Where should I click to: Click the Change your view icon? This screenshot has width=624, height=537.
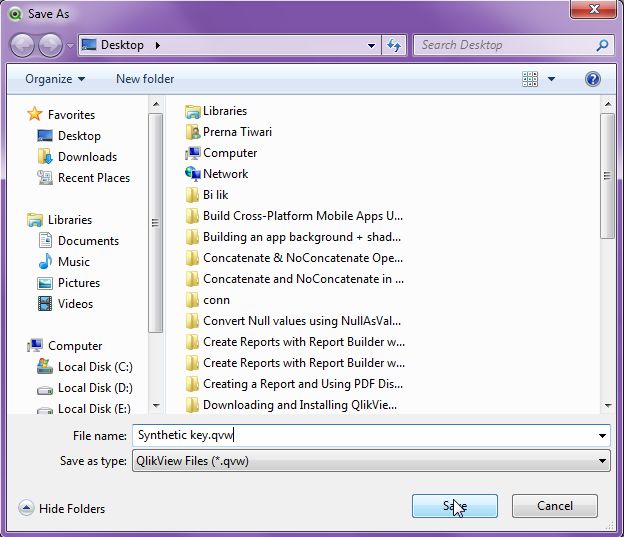[x=530, y=79]
